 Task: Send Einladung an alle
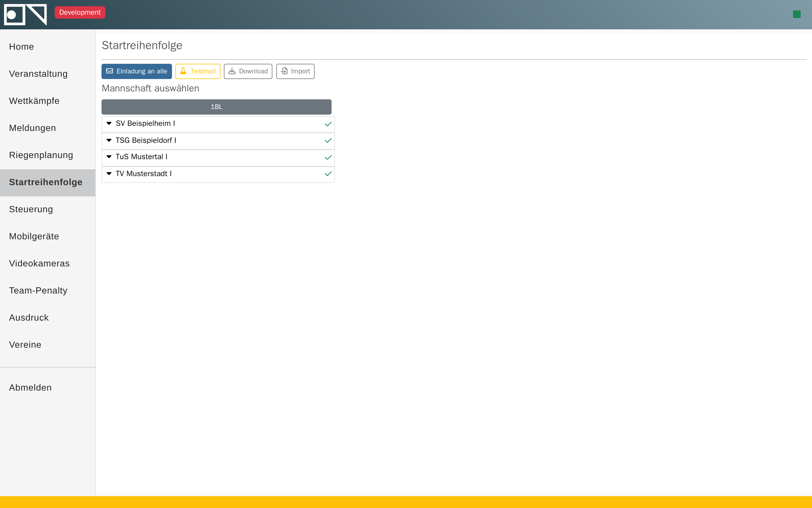(x=136, y=71)
